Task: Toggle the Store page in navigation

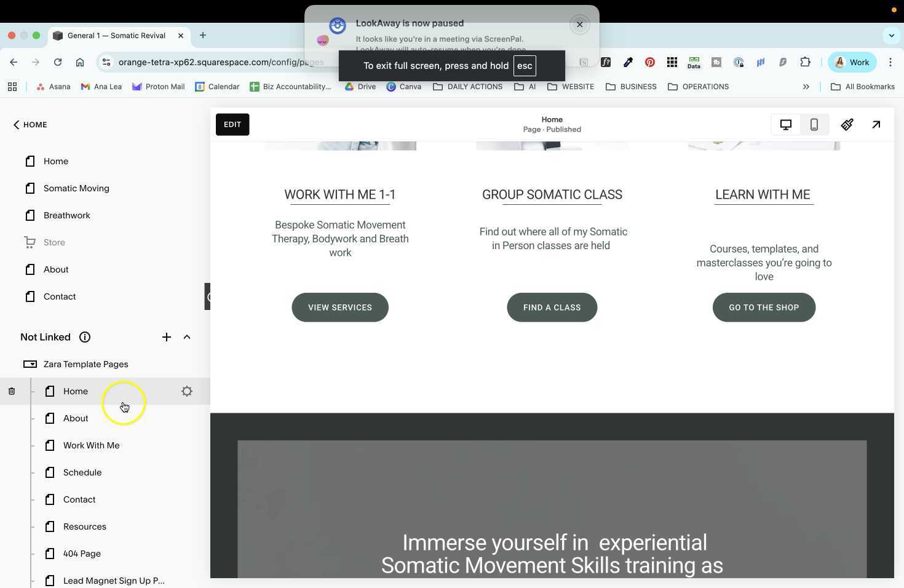Action: (x=54, y=242)
